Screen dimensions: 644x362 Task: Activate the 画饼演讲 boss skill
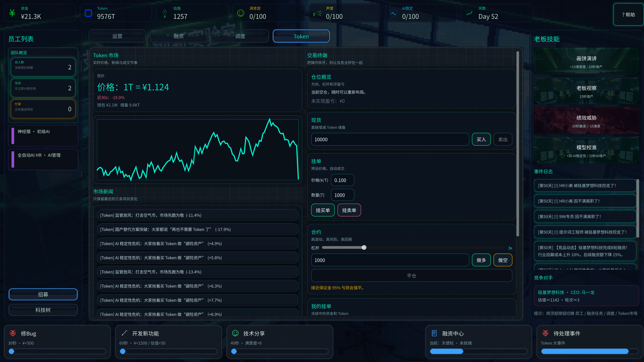click(x=586, y=61)
